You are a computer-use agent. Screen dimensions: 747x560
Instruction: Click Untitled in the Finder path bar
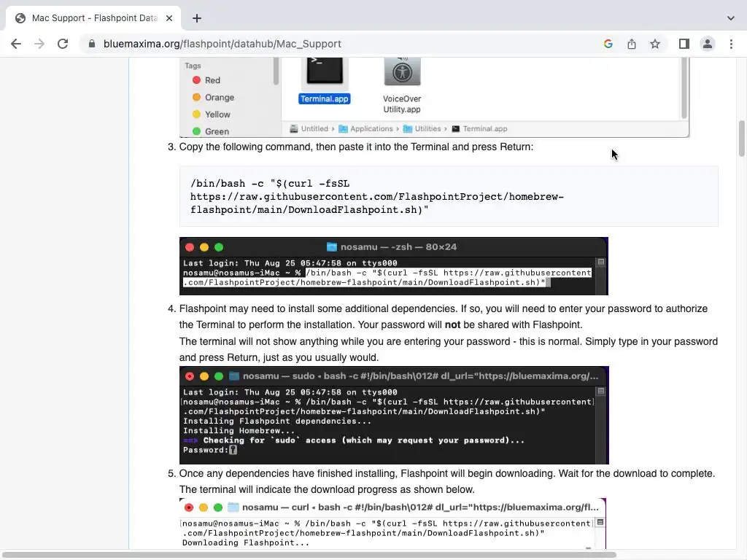(309, 128)
